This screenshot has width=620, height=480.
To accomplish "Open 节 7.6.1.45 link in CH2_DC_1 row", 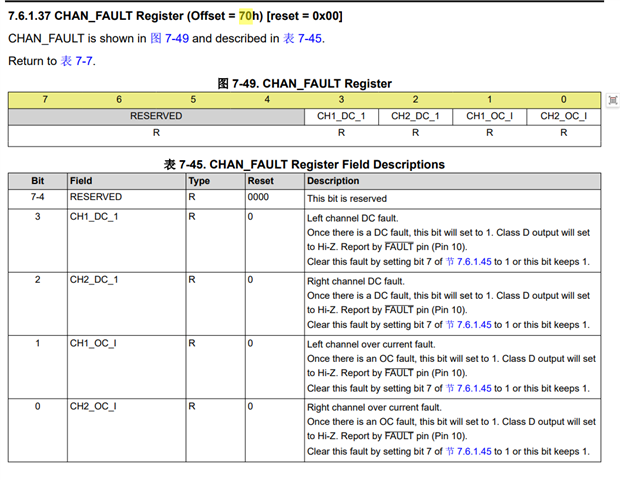I will (469, 325).
